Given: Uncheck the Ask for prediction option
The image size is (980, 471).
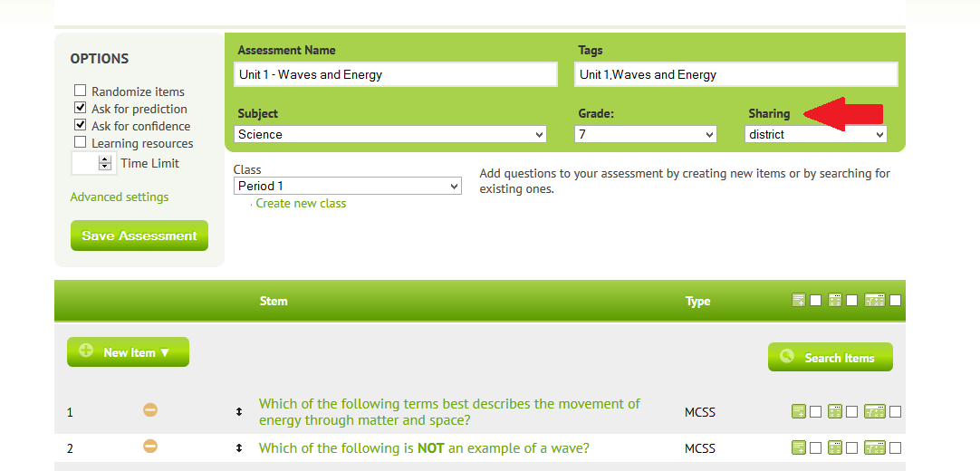Looking at the screenshot, I should pos(80,108).
